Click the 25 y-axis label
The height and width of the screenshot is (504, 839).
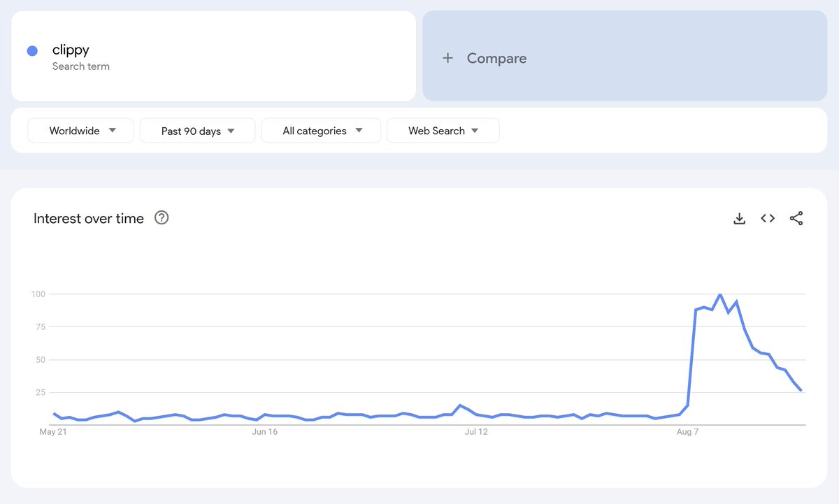(41, 392)
